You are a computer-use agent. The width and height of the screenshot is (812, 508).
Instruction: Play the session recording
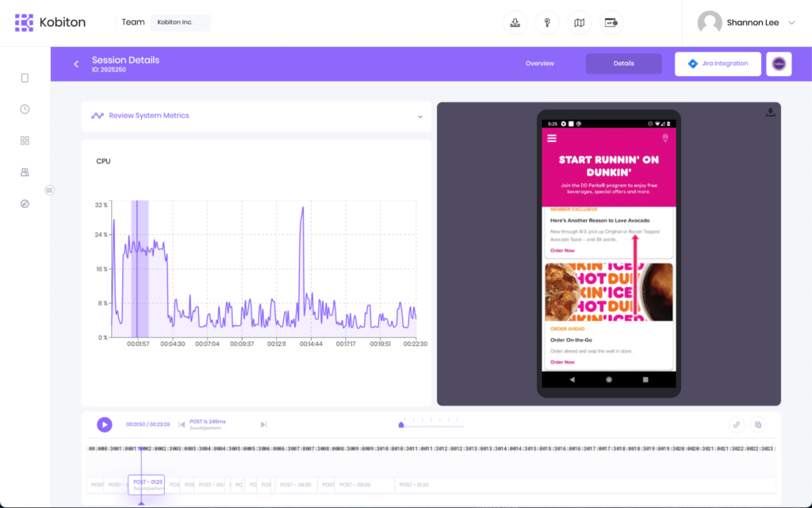(105, 425)
